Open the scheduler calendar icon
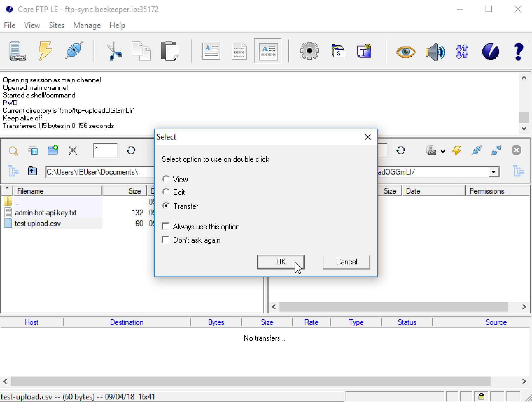The height and width of the screenshot is (402, 532). (338, 51)
